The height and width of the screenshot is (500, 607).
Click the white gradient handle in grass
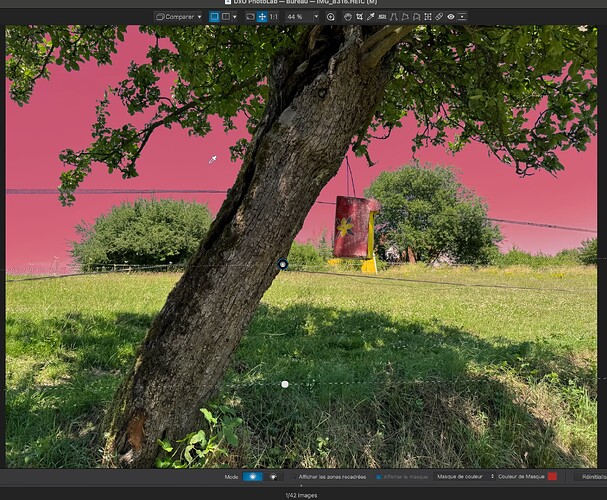tap(285, 384)
